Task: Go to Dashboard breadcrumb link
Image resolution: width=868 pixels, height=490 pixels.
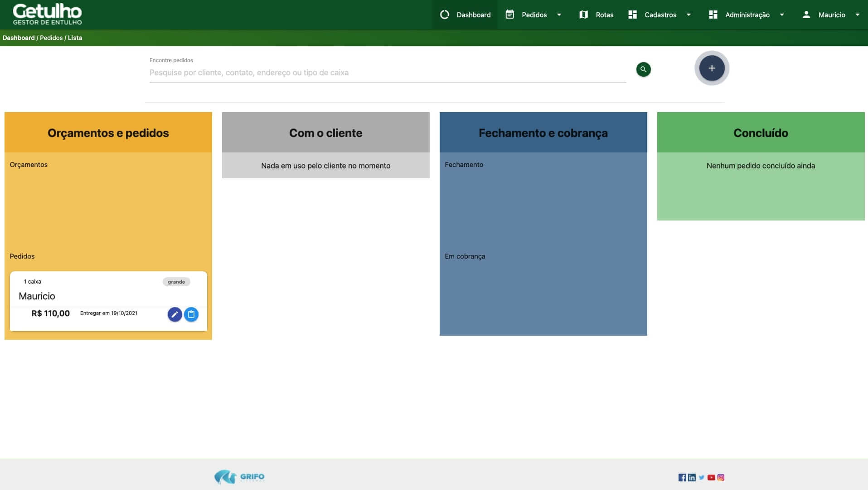Action: tap(19, 38)
